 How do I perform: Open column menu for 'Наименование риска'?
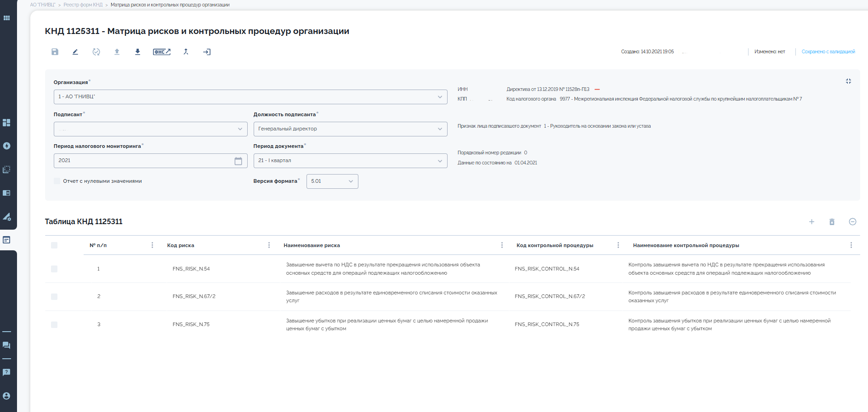[502, 245]
